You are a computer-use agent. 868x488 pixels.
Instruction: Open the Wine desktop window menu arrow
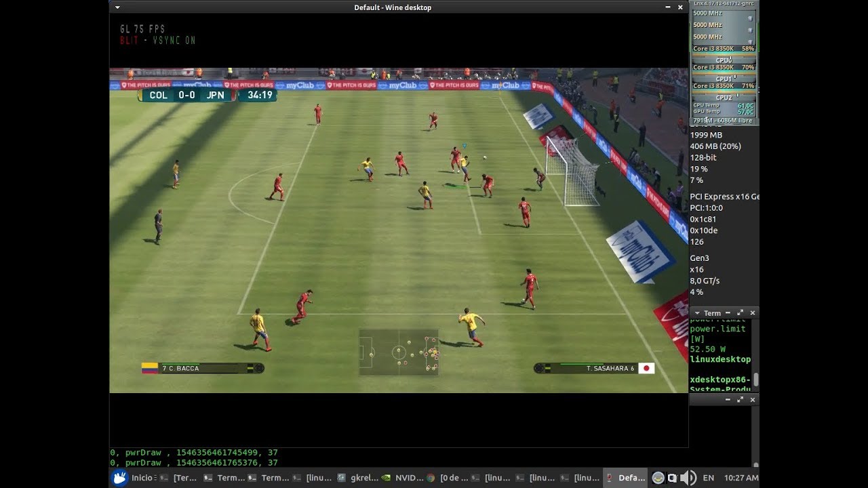pyautogui.click(x=118, y=7)
